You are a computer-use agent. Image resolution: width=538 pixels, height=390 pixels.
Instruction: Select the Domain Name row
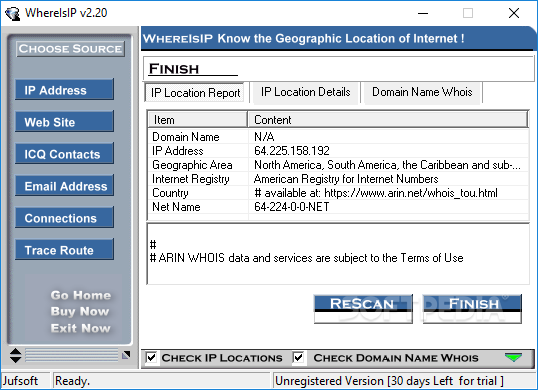click(x=338, y=137)
